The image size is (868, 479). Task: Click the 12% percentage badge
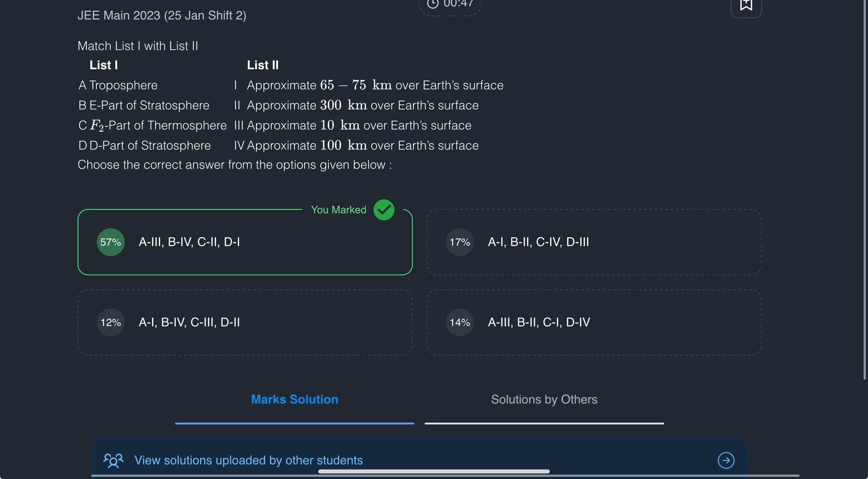[111, 322]
